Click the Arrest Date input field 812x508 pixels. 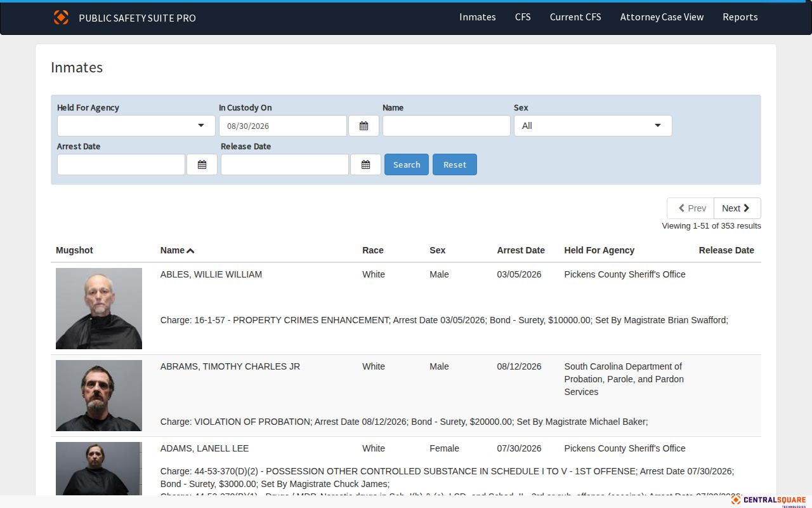pyautogui.click(x=121, y=164)
